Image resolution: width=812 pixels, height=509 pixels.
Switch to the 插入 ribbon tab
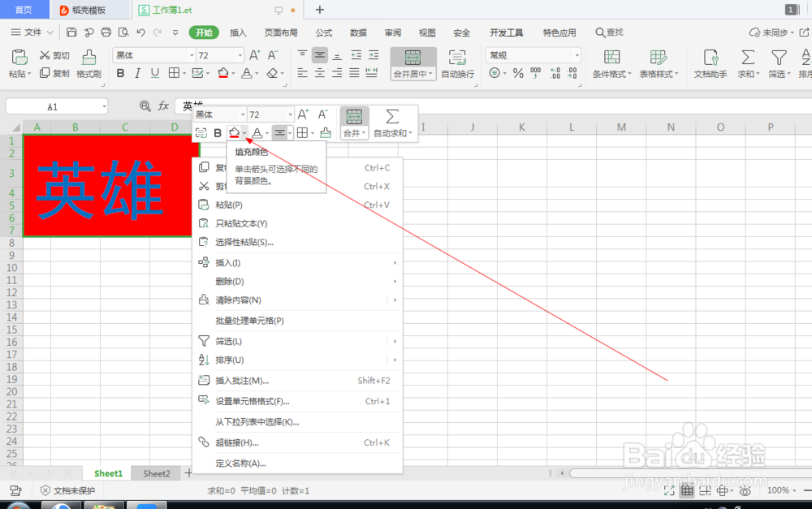(238, 32)
